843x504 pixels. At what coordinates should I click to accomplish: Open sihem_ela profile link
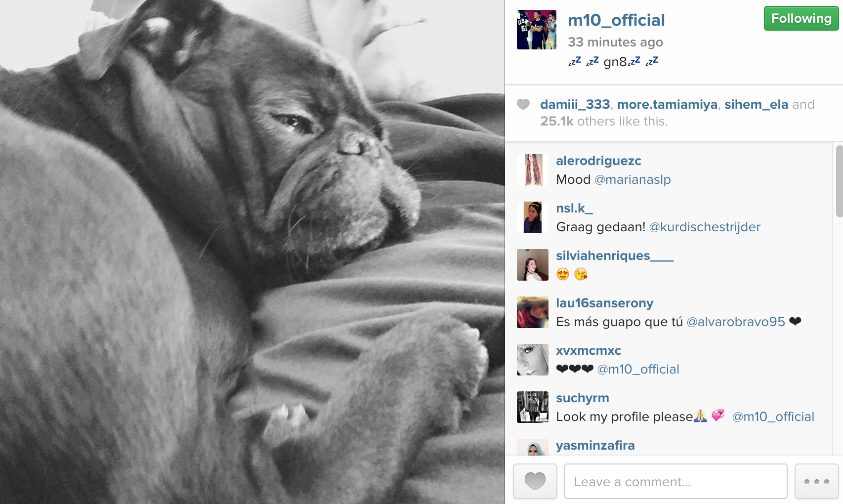756,104
